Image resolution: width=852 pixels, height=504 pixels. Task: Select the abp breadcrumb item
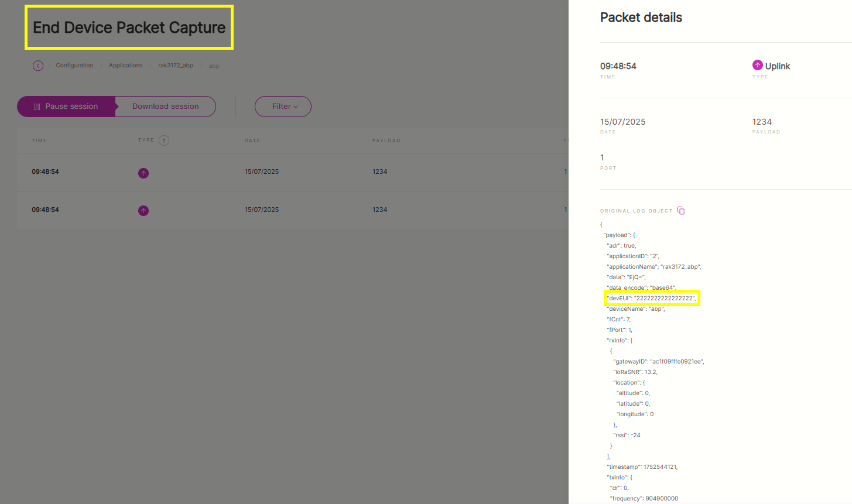point(214,66)
